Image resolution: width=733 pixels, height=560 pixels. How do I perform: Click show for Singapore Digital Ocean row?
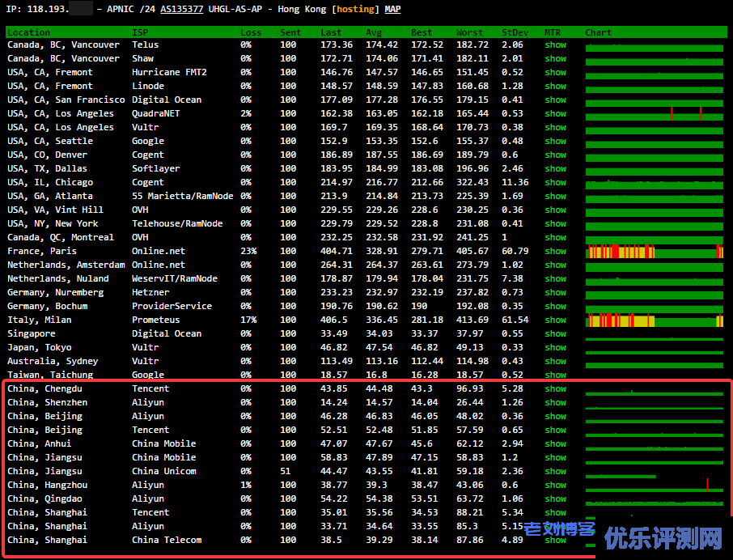[555, 334]
